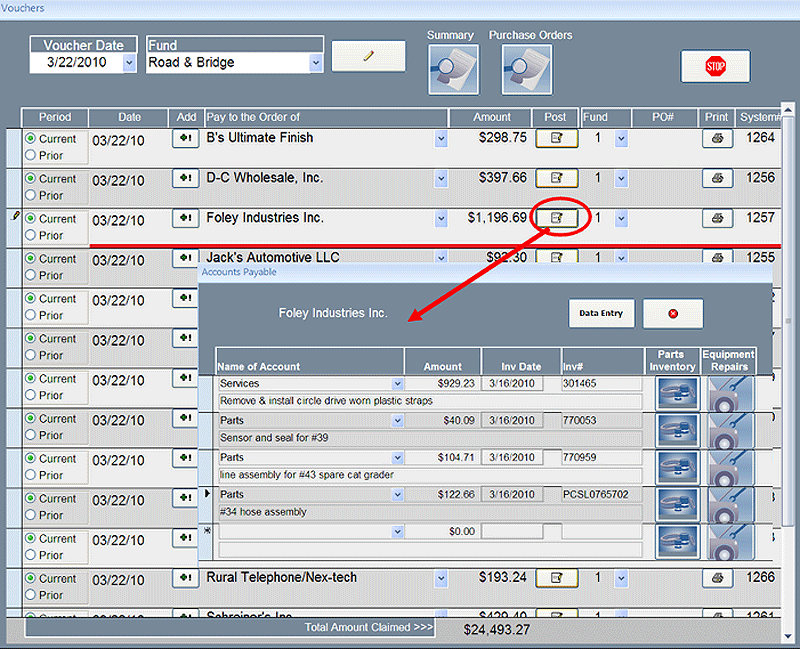Open the Post detail for B's Ultimate Finish
800x649 pixels.
[x=557, y=138]
